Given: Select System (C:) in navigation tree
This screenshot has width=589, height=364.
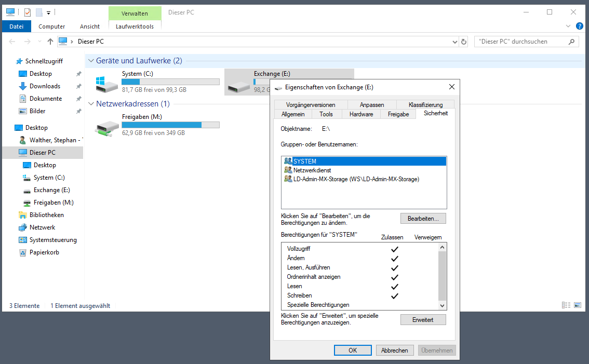Looking at the screenshot, I should pos(49,177).
